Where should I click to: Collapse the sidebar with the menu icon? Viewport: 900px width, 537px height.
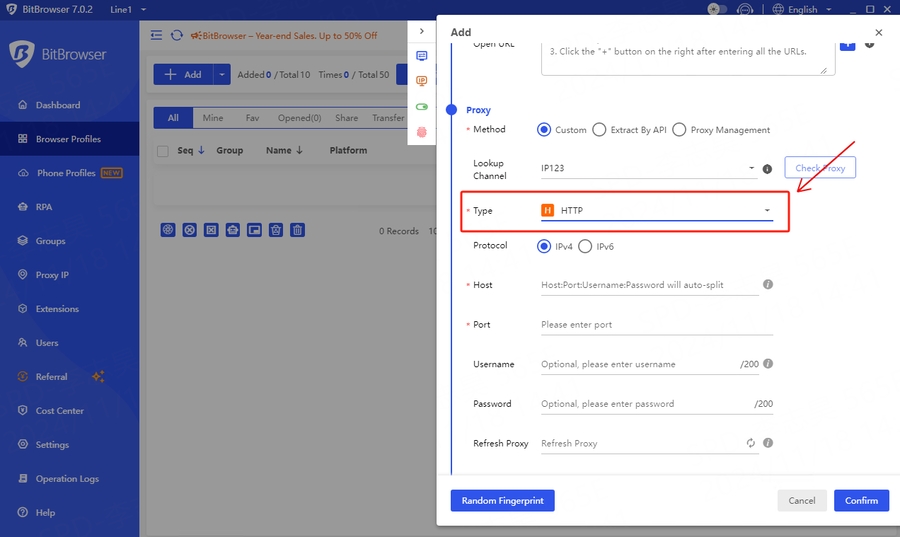(156, 35)
